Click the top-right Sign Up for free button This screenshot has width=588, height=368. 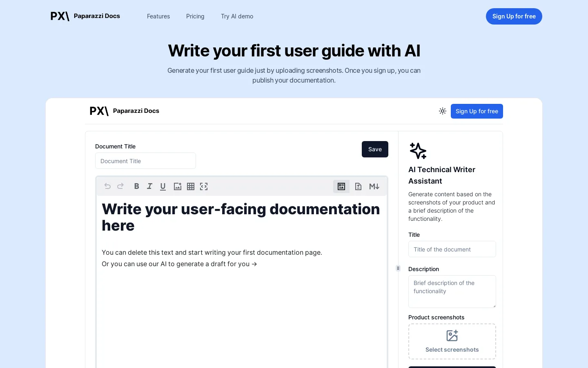click(x=514, y=16)
